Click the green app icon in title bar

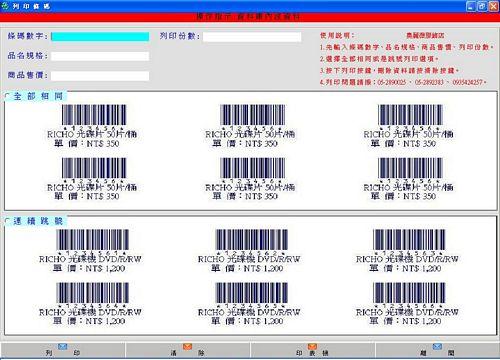[5, 6]
